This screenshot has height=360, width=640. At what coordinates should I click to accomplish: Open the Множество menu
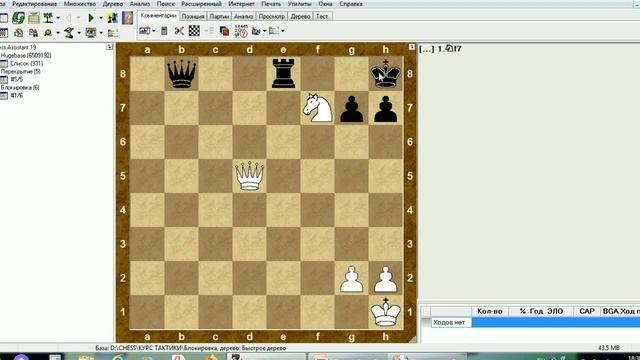pyautogui.click(x=80, y=4)
